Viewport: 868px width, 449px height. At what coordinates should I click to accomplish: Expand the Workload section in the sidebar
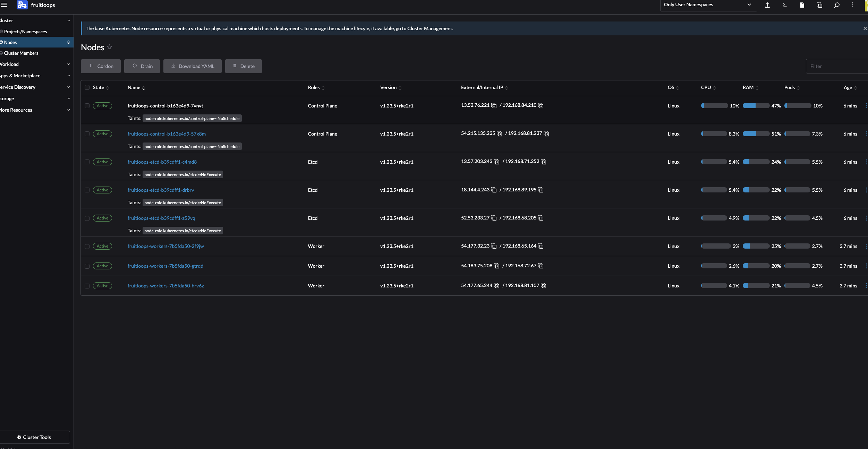click(68, 64)
